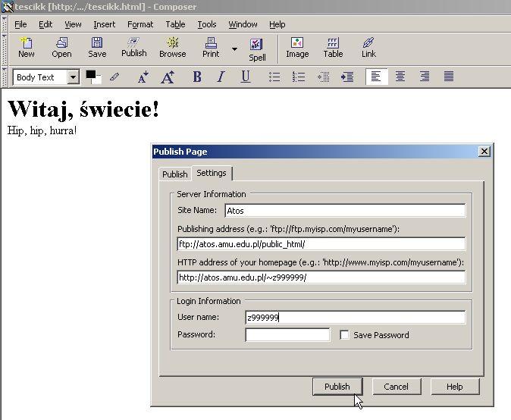Image resolution: width=511 pixels, height=420 pixels.
Task: Open the View menu
Action: click(x=73, y=24)
